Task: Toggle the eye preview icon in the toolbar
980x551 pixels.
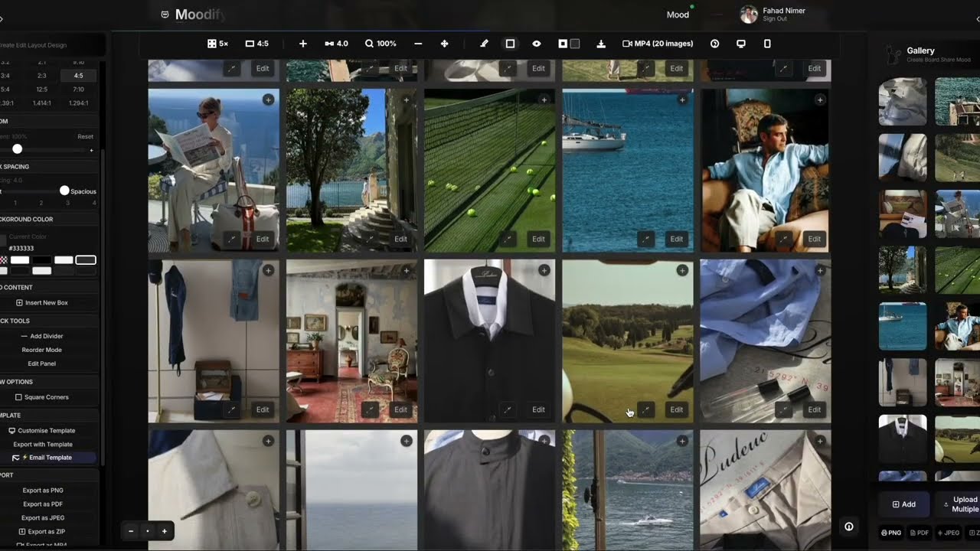Action: (x=537, y=44)
